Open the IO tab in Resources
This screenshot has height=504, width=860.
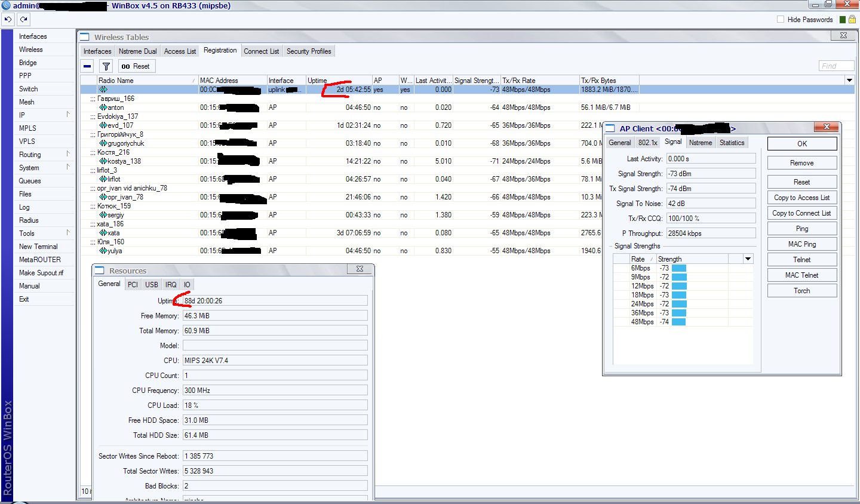pos(187,285)
